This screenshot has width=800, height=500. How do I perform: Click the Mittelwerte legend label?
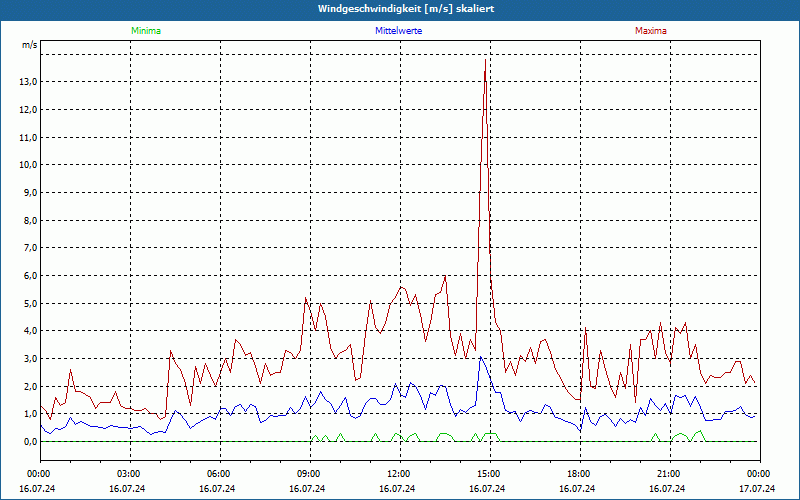click(x=398, y=31)
